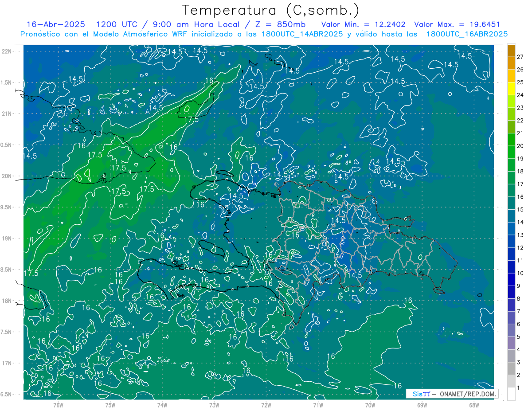Click the color scale value '24'
The image size is (532, 411).
(520, 95)
